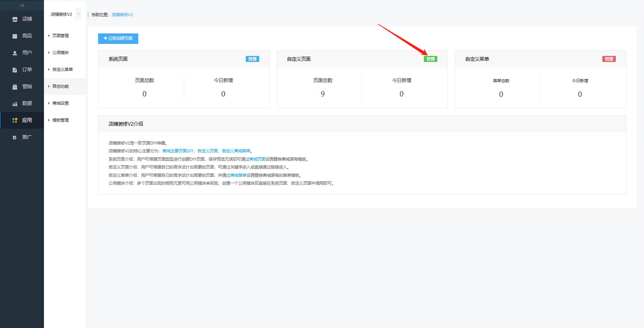Click the 立即创建页面 button
644x328 pixels.
[118, 38]
